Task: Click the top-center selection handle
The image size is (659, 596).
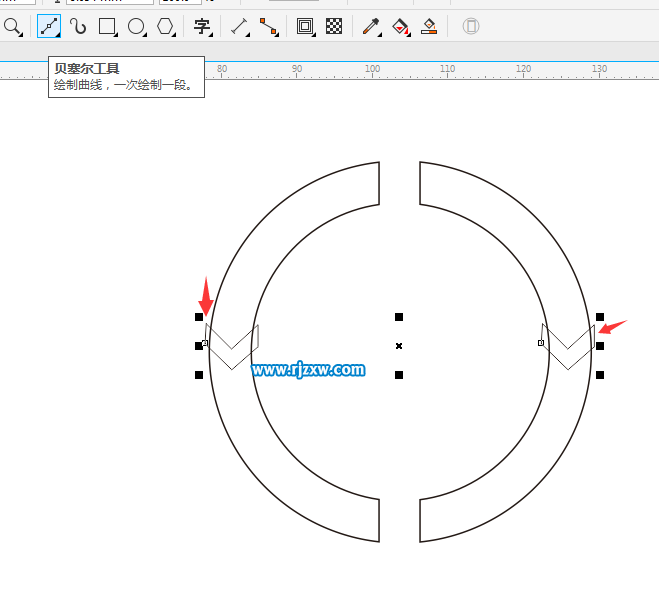Action: [x=399, y=317]
